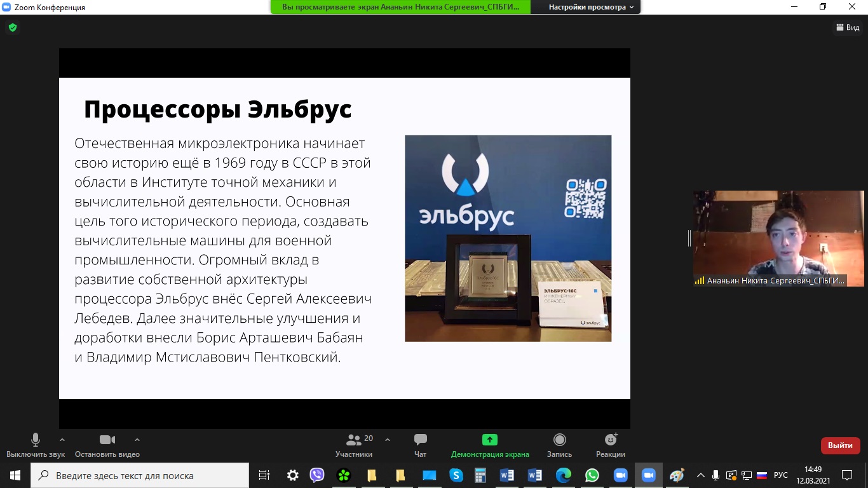
Task: Launch Viber from the taskbar
Action: (x=317, y=475)
